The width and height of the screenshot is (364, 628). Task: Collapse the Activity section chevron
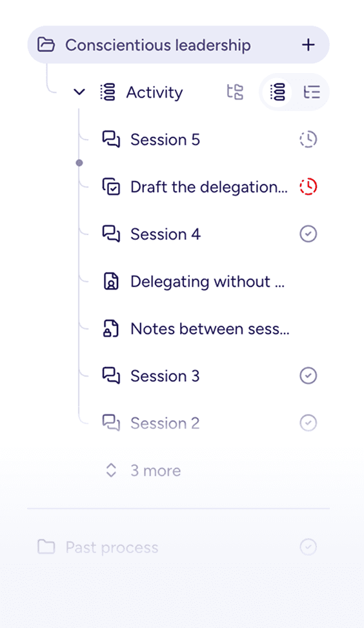[x=79, y=92]
